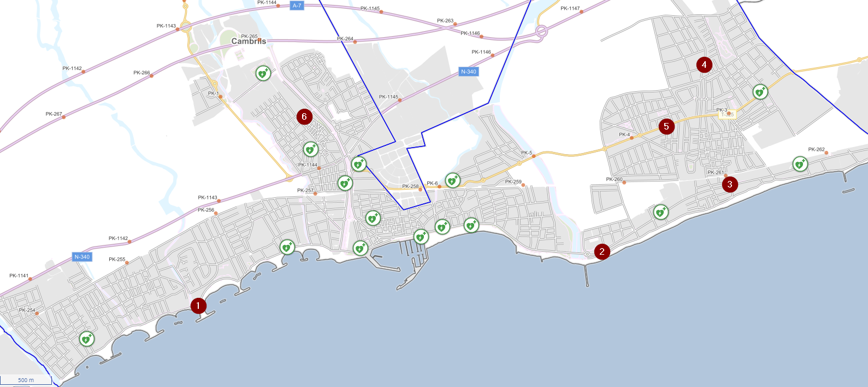Open the defibrillator icon beside the PK-262 label
This screenshot has width=868, height=387.
click(x=800, y=163)
